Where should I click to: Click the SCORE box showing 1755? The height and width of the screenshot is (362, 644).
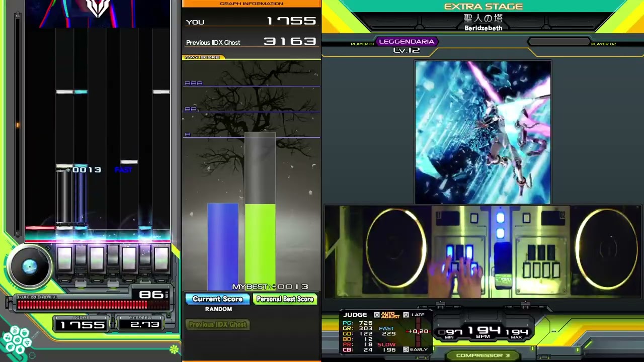tap(82, 325)
